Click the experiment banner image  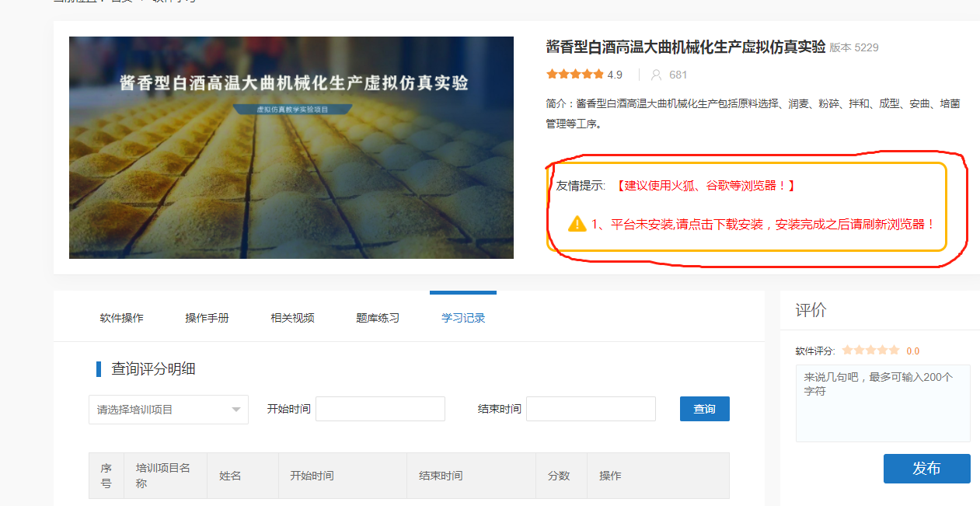click(x=291, y=148)
